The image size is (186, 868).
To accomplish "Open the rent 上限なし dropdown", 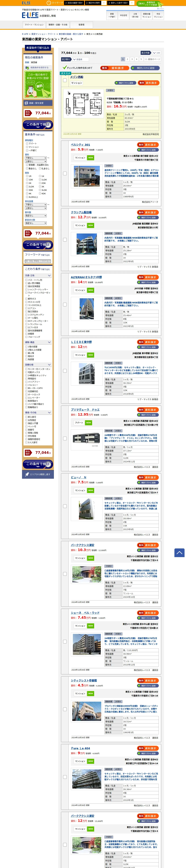I will coord(36,162).
